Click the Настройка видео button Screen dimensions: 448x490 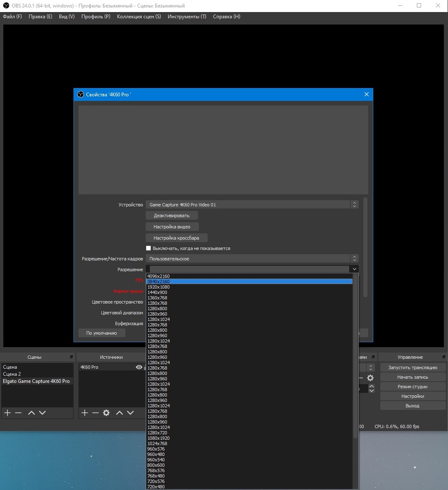click(x=172, y=227)
